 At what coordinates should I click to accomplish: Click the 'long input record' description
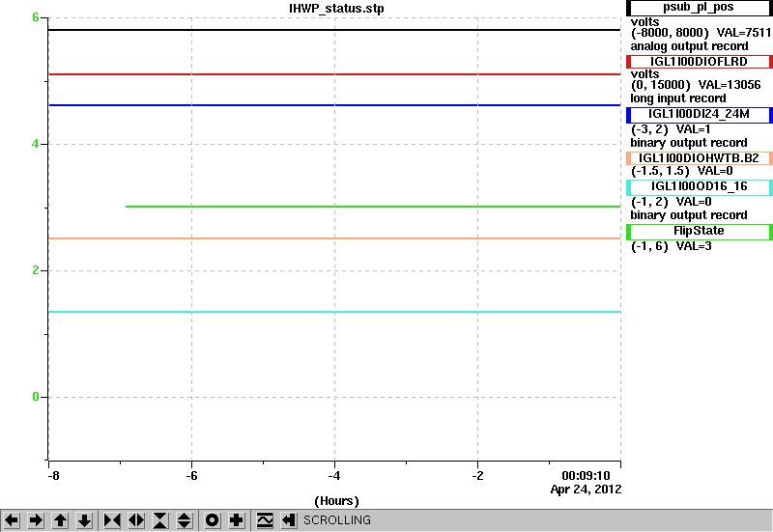click(678, 98)
